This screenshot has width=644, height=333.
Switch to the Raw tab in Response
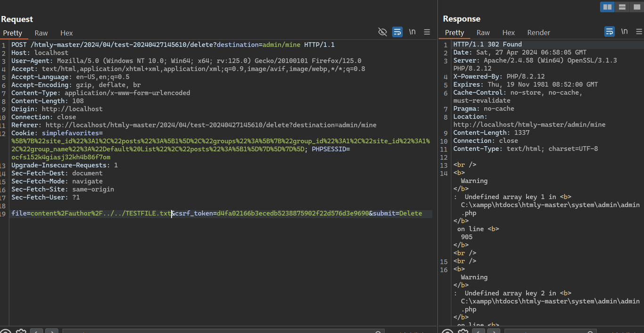(x=483, y=33)
